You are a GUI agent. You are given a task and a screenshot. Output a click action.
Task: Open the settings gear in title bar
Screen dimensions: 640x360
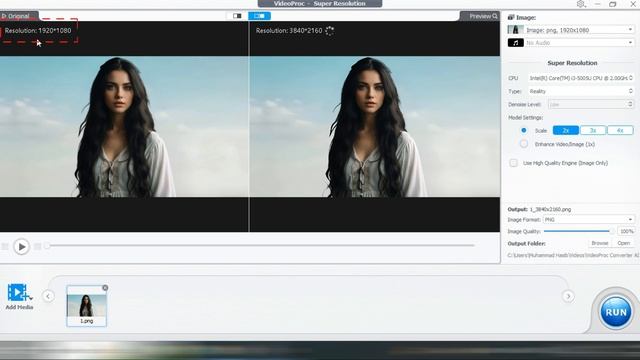581,4
